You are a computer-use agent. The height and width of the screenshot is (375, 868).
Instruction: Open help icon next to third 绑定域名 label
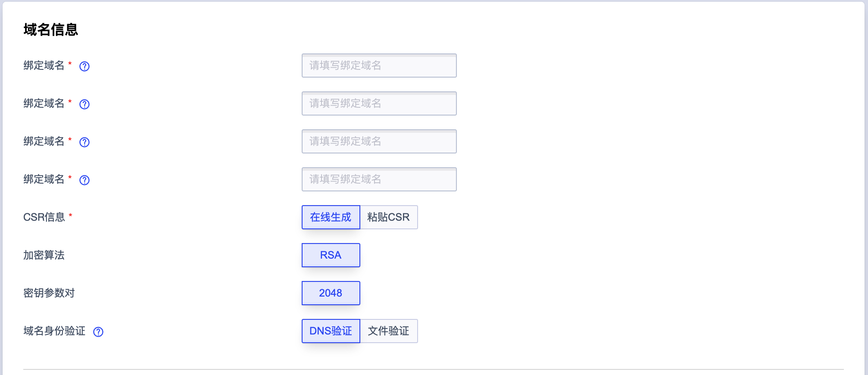pos(84,142)
